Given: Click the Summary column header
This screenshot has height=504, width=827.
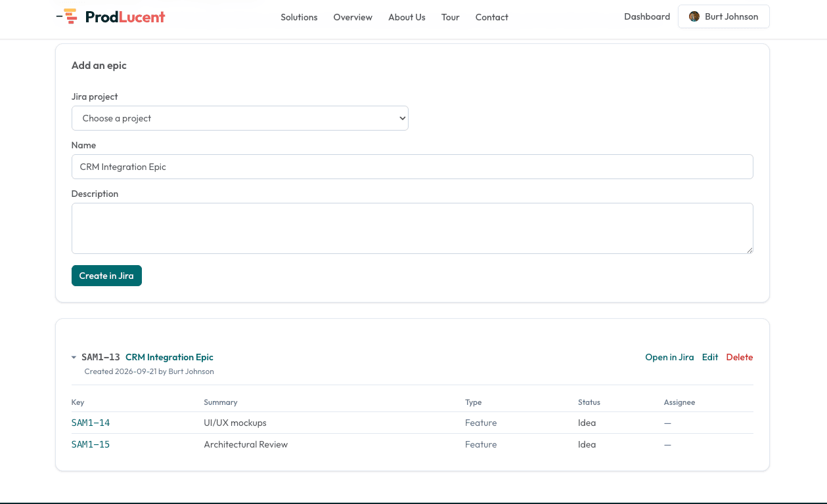Looking at the screenshot, I should 221,402.
